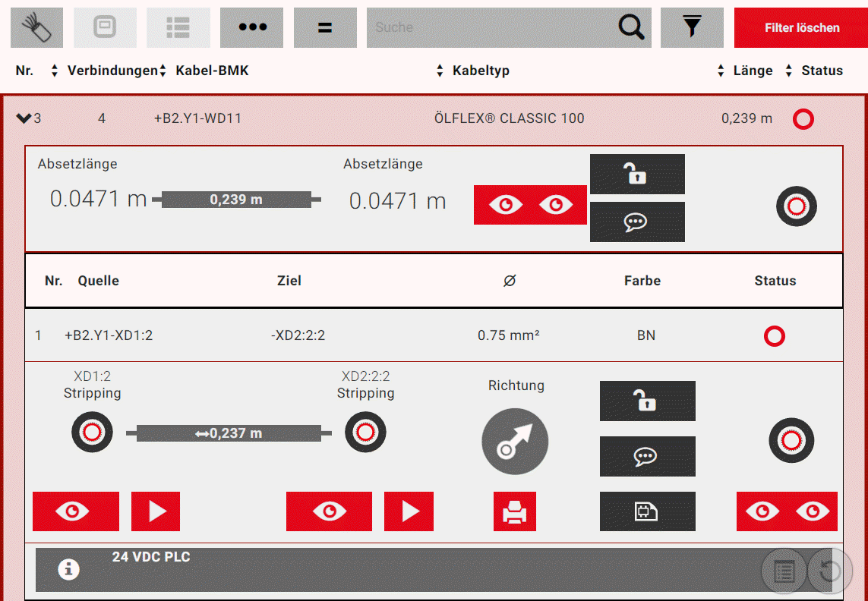Click the 24 VDC PLC info bar
868x601 pixels.
click(434, 570)
